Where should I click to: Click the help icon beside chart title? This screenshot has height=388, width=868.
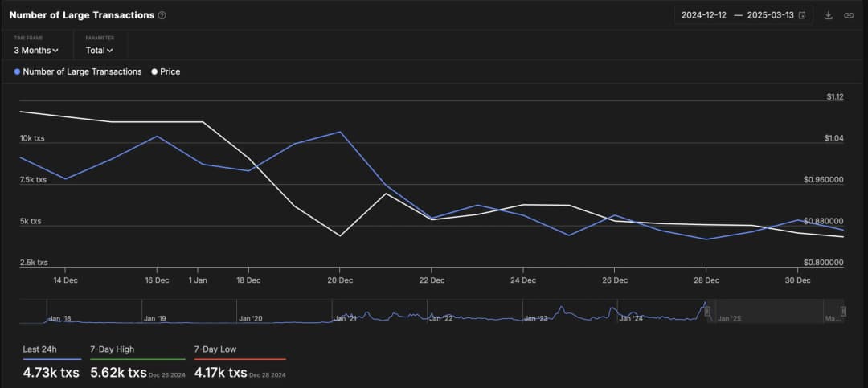click(162, 15)
